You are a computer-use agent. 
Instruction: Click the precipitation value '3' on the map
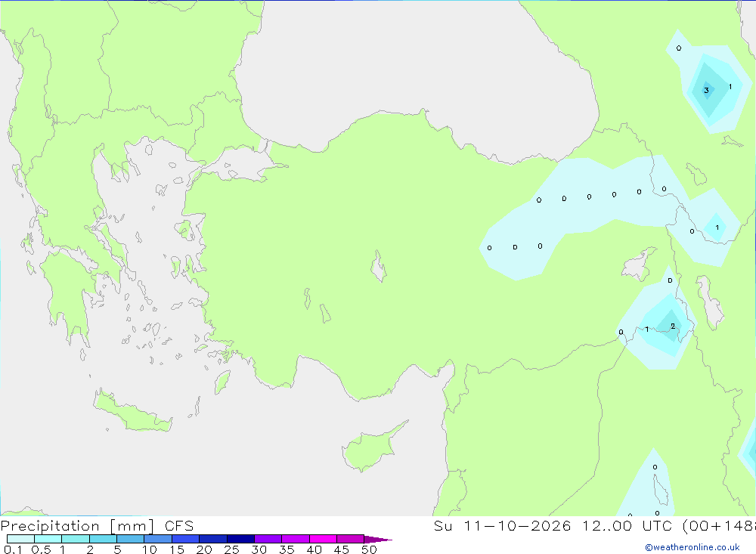tap(706, 90)
